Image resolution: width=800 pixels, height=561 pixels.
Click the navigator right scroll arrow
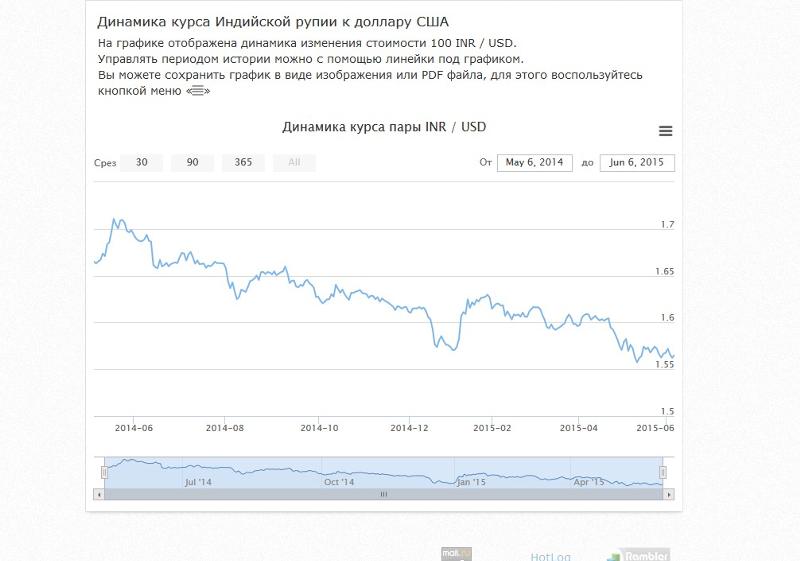(669, 494)
